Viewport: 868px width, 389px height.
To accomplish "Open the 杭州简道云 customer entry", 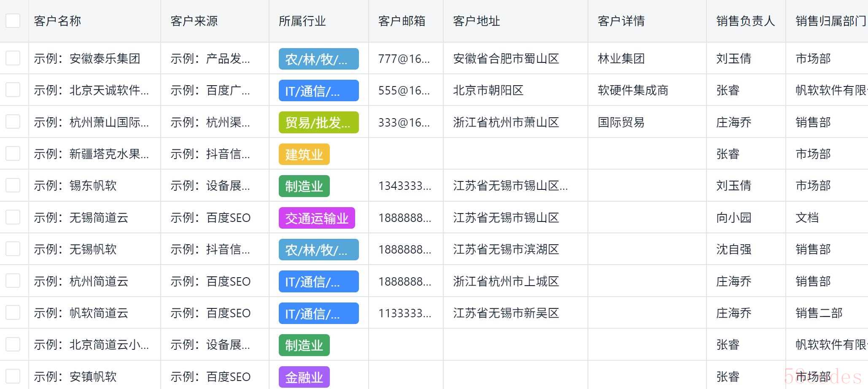I will (81, 281).
